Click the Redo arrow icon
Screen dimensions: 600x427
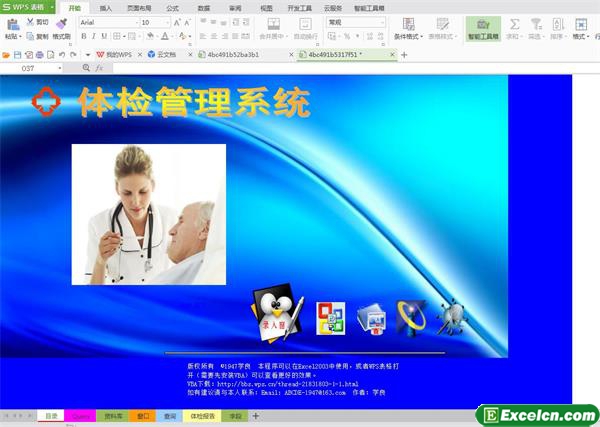click(x=73, y=55)
